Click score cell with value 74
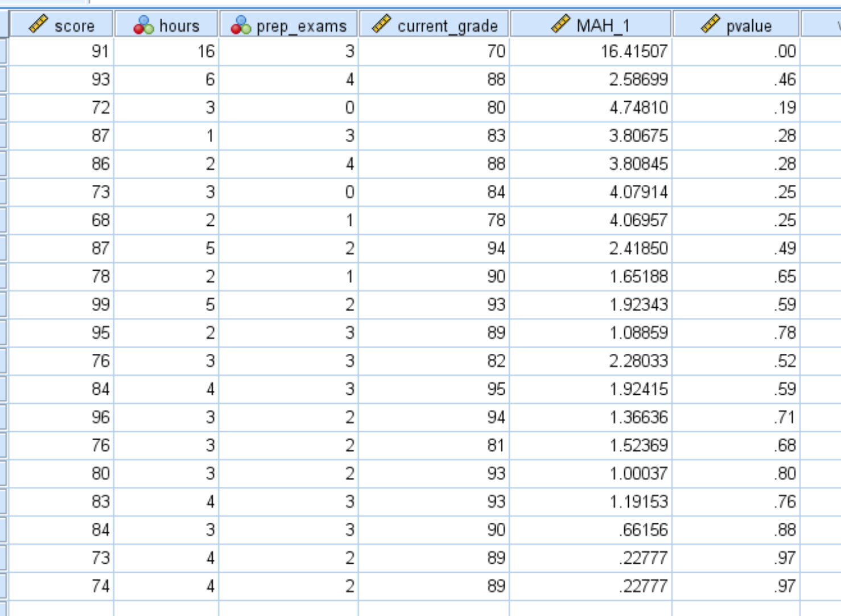 coord(61,586)
